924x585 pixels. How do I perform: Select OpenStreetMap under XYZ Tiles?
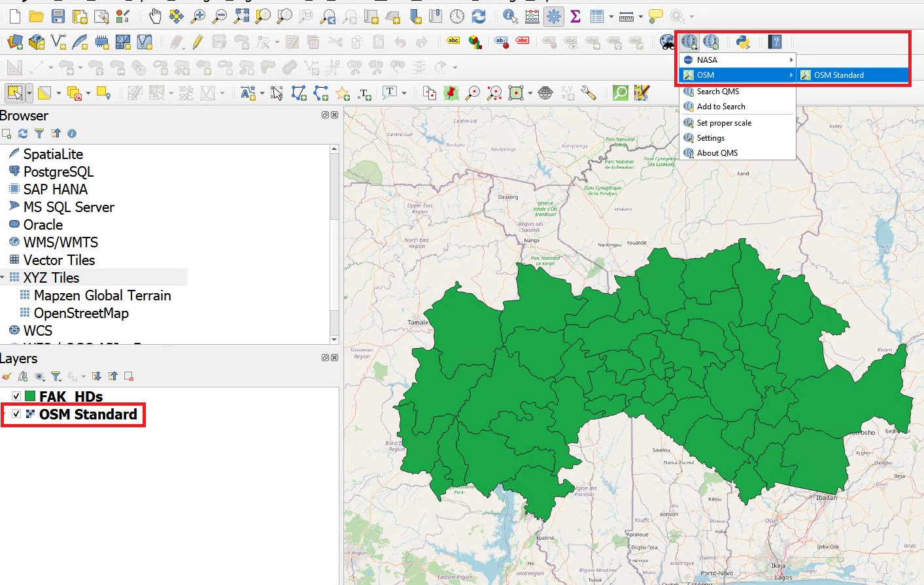point(81,313)
